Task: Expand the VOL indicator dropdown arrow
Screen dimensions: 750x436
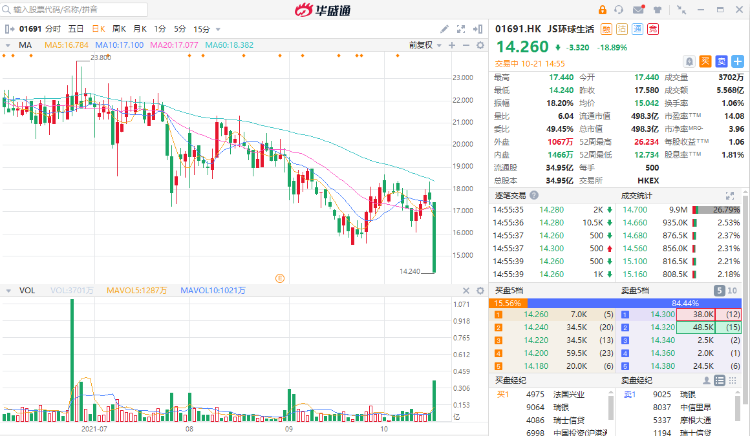Action: [x=8, y=291]
